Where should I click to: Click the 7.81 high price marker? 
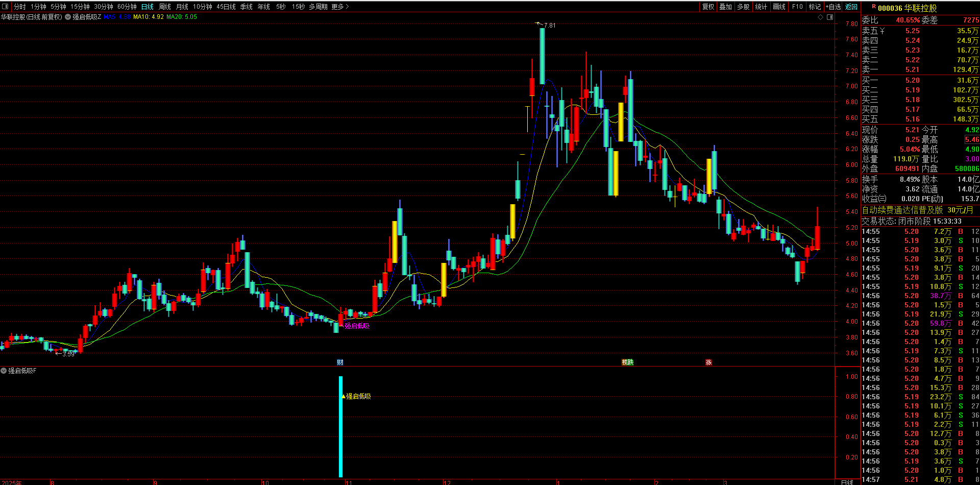tap(550, 25)
